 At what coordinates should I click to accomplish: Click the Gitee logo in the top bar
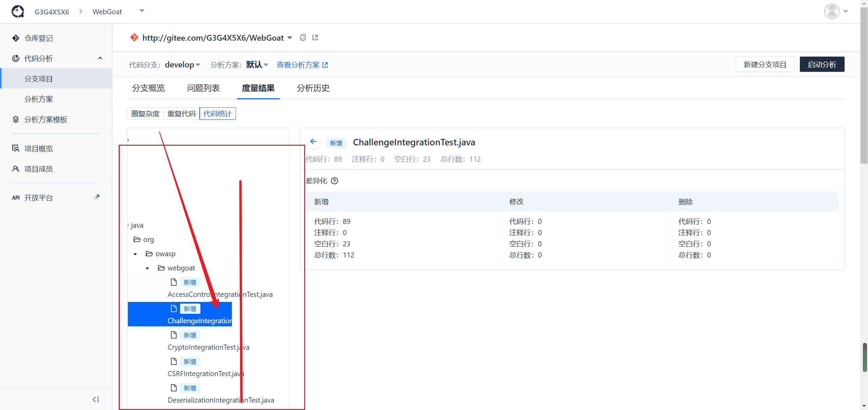click(17, 11)
